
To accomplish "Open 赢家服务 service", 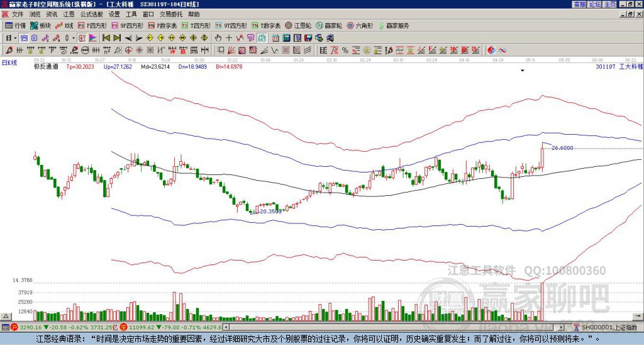I will tap(394, 25).
